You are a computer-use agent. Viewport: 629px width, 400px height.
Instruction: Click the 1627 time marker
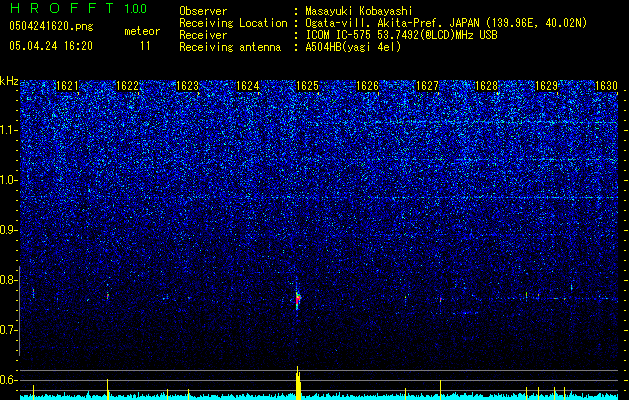coord(427,86)
